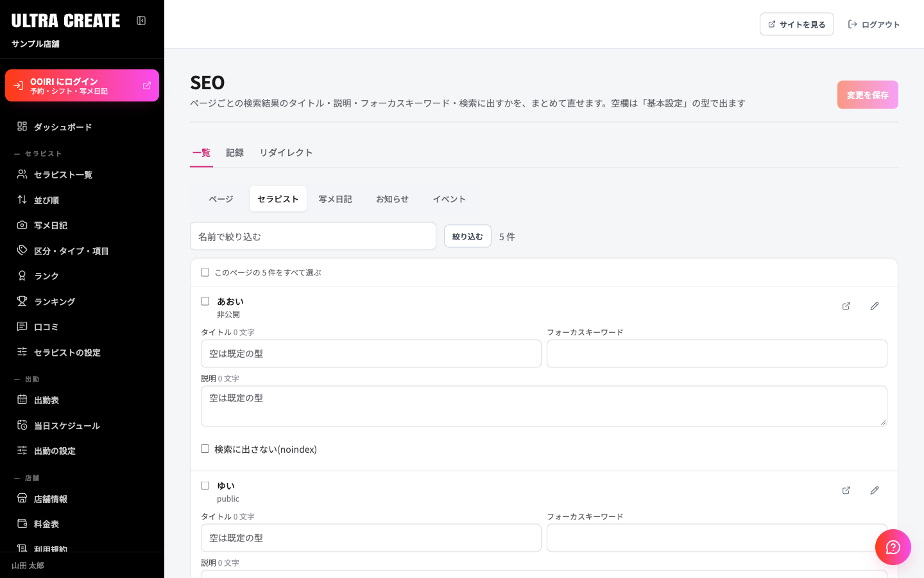Click the 並び順 sort arrows icon

[x=22, y=200]
